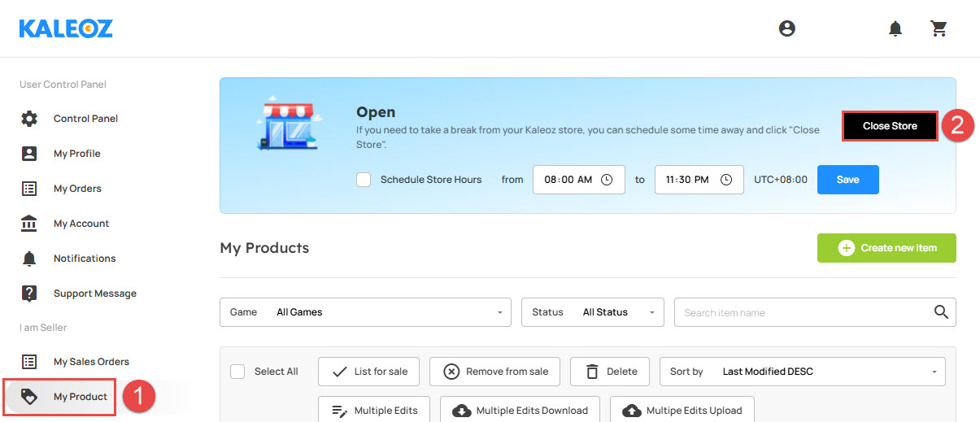Open the user account profile icon
This screenshot has height=422, width=980.
coord(786,28)
